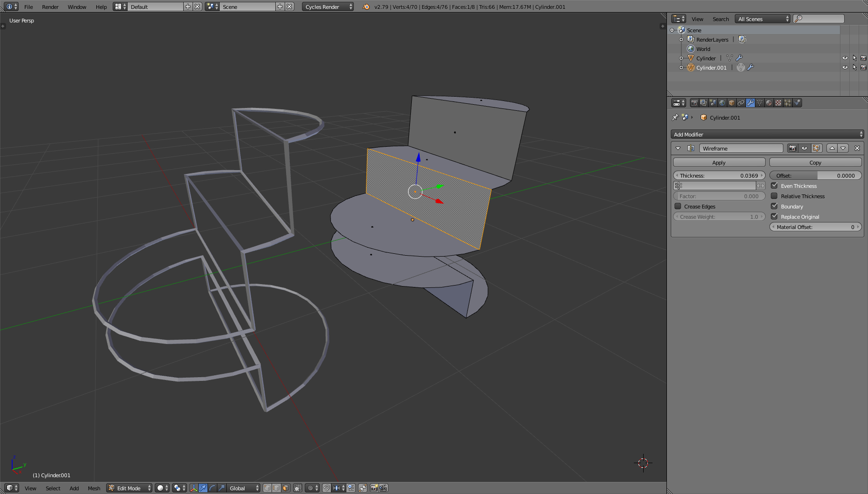Open the Edit Mode selector dropdown

click(x=129, y=488)
